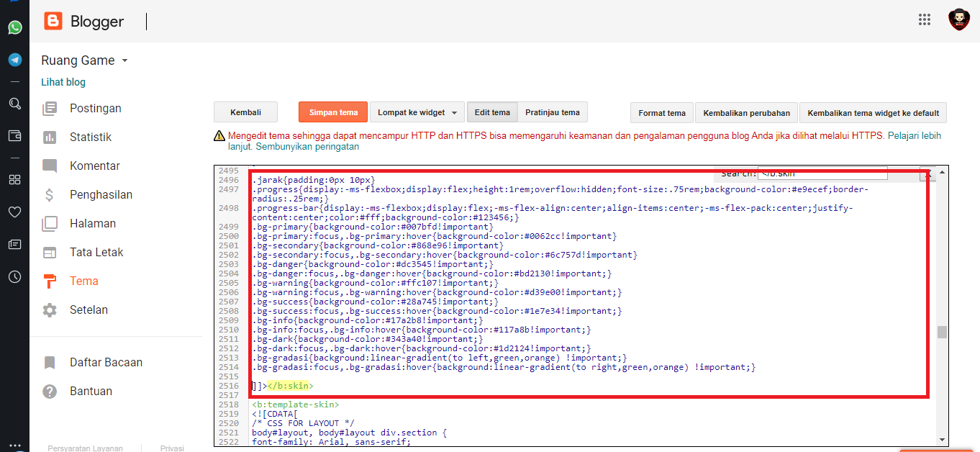Open the Google apps grid

(925, 19)
